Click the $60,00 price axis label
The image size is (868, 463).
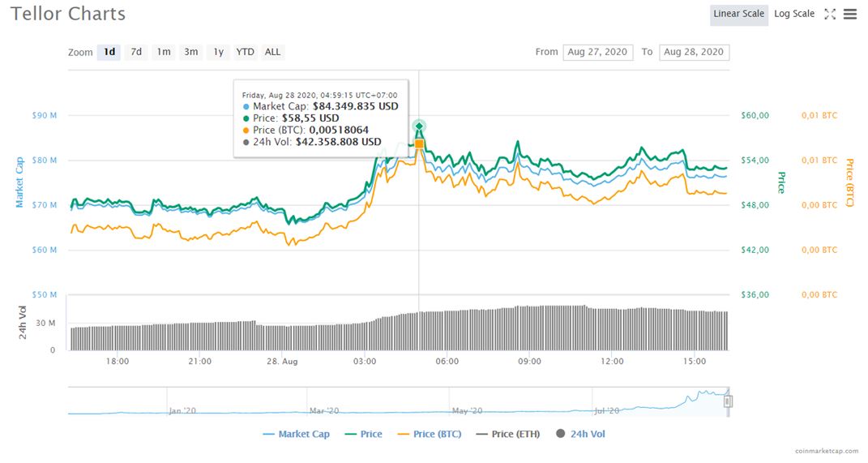(x=755, y=115)
